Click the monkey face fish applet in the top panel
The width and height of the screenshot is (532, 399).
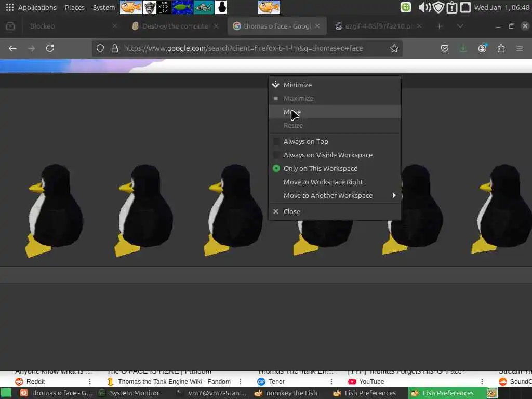(149, 7)
